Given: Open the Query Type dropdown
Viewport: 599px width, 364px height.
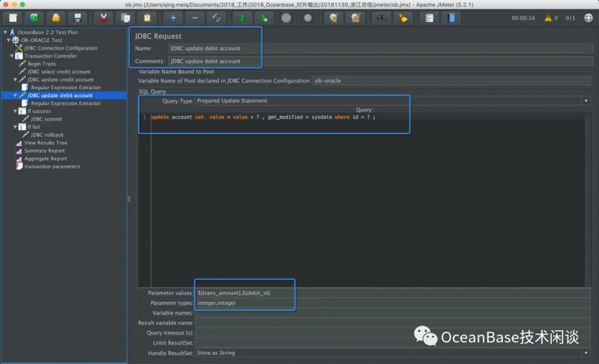Looking at the screenshot, I should tap(586, 101).
